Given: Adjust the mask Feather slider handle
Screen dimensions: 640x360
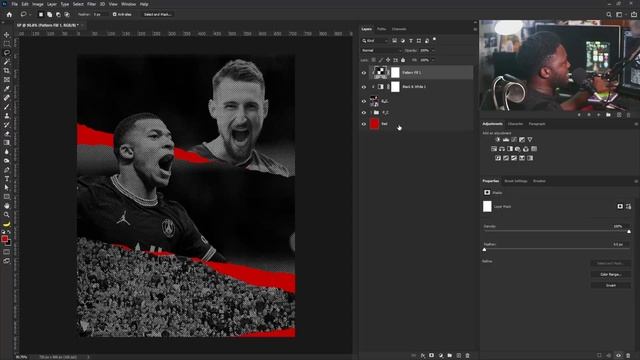Looking at the screenshot, I should point(484,249).
